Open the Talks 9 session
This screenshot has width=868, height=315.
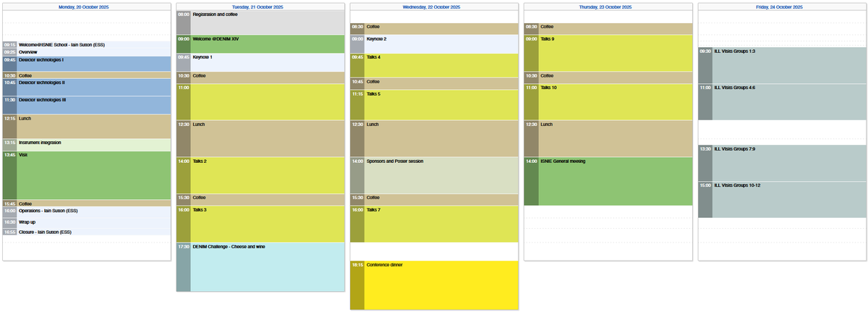tap(615, 52)
